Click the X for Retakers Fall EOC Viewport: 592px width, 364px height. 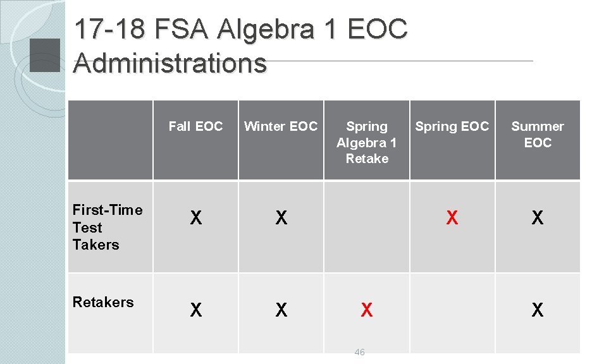click(x=196, y=310)
